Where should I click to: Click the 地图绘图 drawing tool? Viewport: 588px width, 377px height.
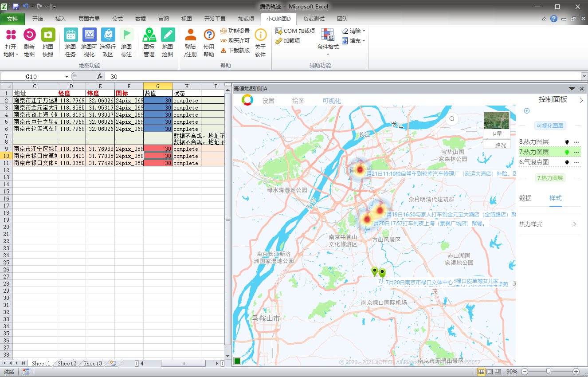coord(168,43)
